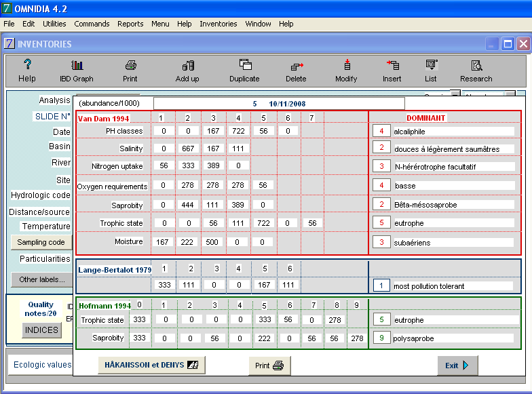Viewport: 532px width, 394px height.
Task: Click PH classes value 722
Action: (x=238, y=131)
